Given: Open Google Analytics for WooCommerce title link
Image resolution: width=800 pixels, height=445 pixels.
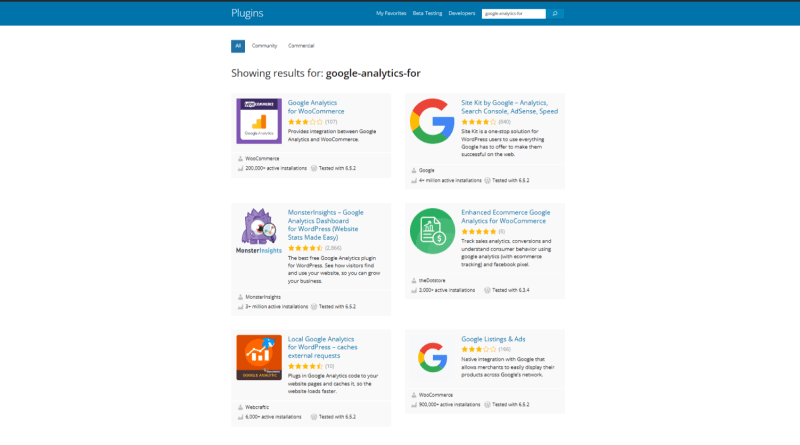Looking at the screenshot, I should click(x=316, y=107).
